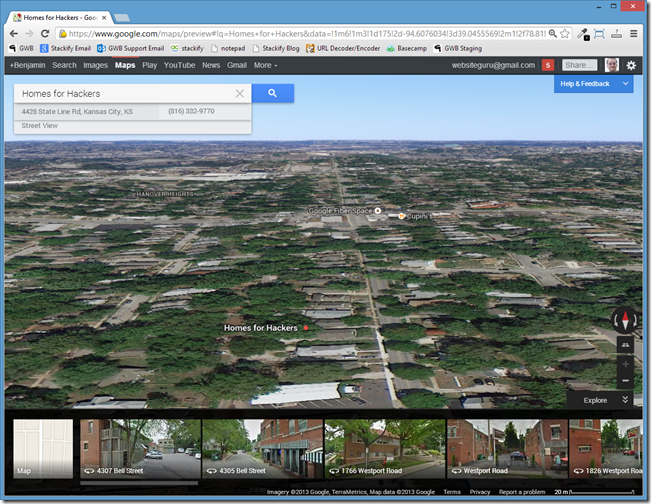Open the Street View link

tap(39, 125)
